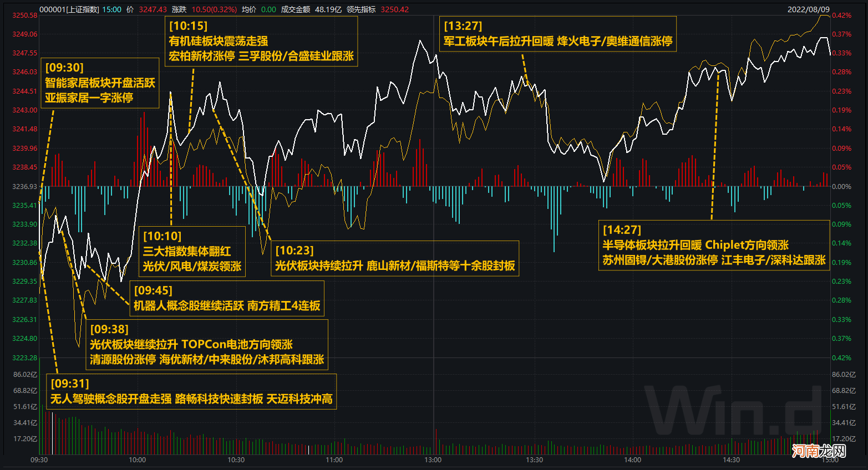Click the 86.02亿 volume label on left axis

click(26, 375)
